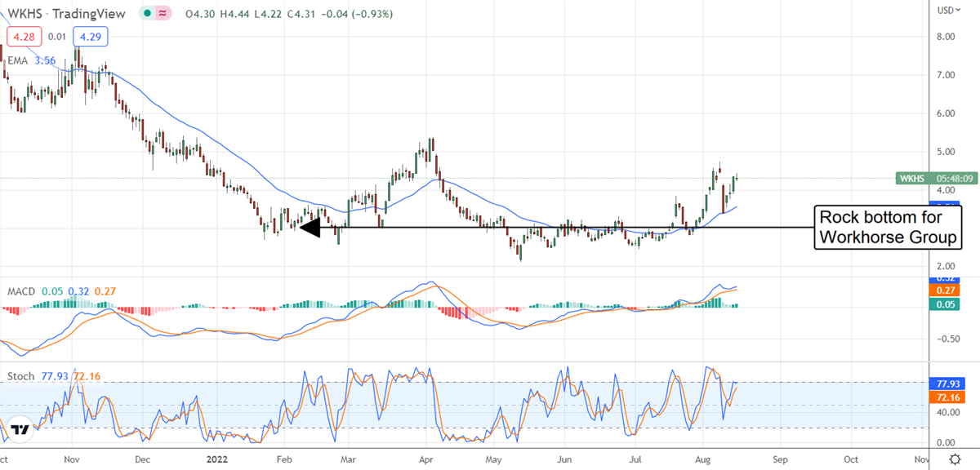Click the Jun label on time axis
The width and height of the screenshot is (980, 470).
(x=566, y=460)
